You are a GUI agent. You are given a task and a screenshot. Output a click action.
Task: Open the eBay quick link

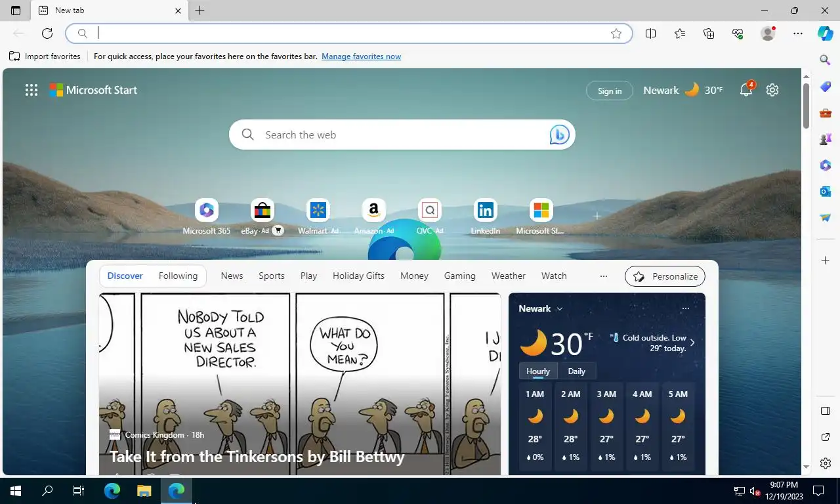(262, 217)
